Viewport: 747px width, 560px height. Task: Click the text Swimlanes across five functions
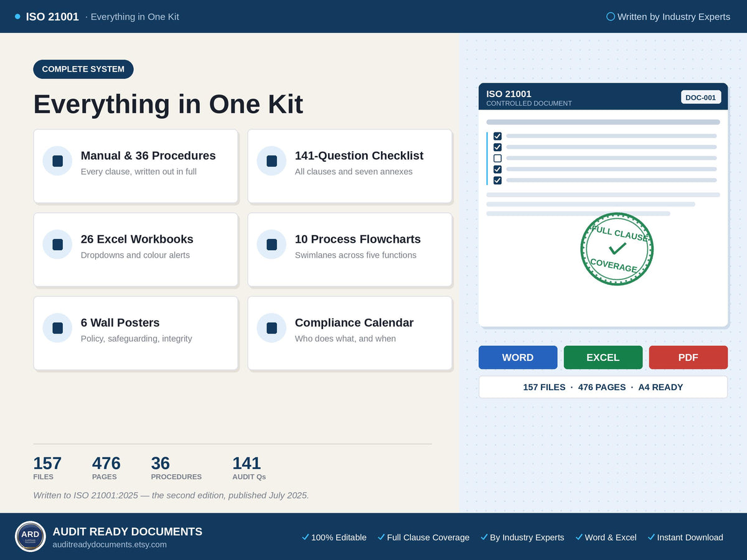click(355, 255)
